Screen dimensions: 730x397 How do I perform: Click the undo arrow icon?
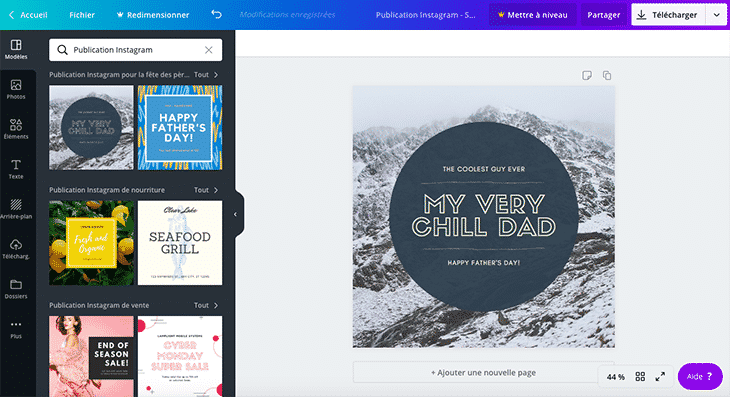click(216, 14)
